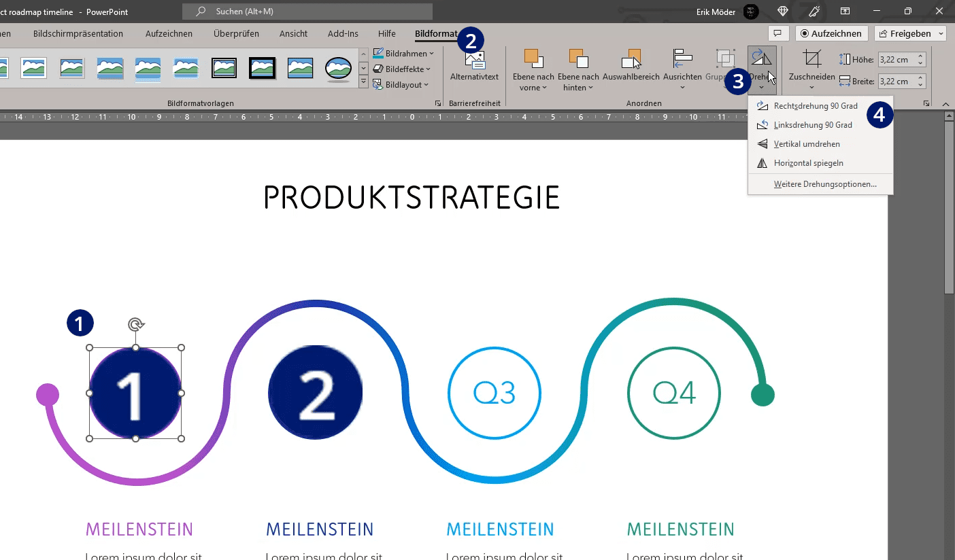Select the Q3 circle on the slide
This screenshot has width=955, height=560.
pyautogui.click(x=495, y=393)
